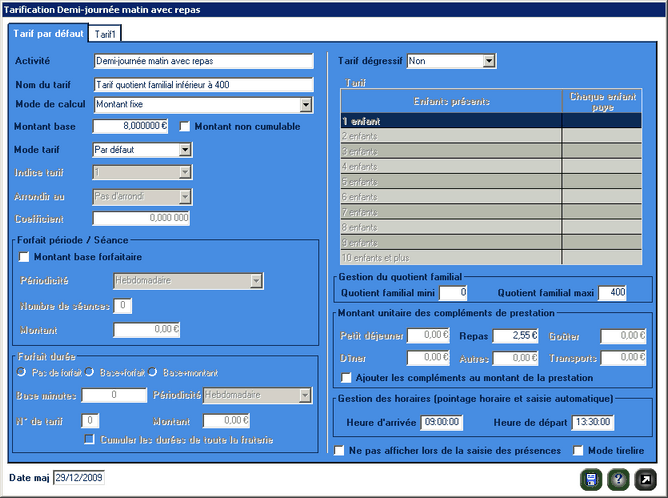Enable Montant non cumulable checkbox
This screenshot has width=668, height=498.
[185, 126]
